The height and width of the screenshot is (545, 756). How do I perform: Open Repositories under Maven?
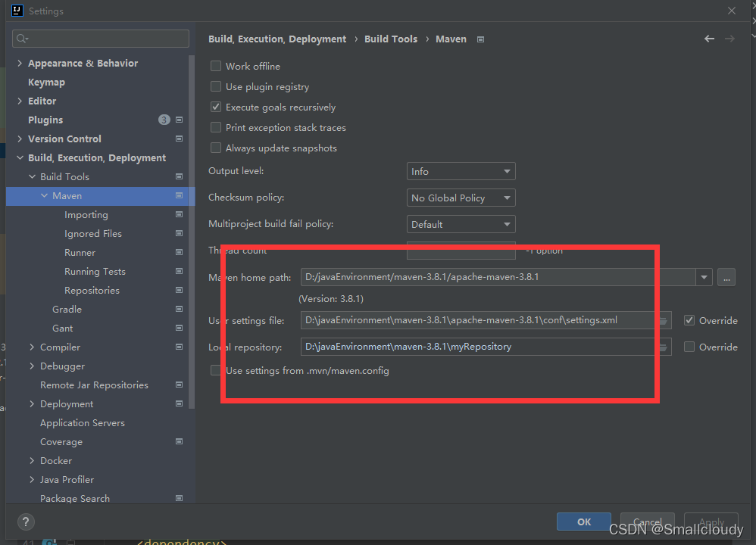pyautogui.click(x=92, y=291)
